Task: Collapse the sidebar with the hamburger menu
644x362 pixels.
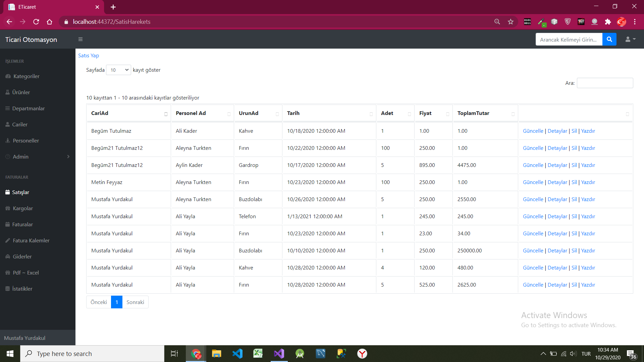Action: coord(80,39)
